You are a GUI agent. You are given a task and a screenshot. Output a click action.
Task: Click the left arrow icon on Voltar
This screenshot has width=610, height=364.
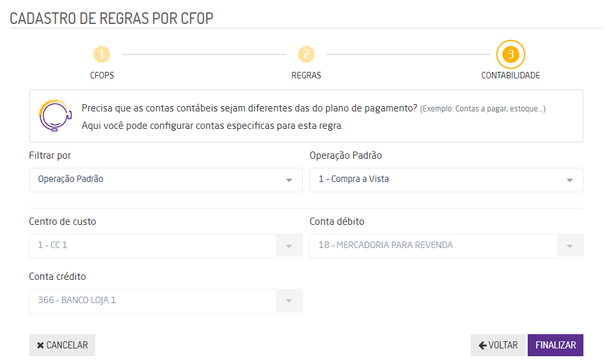click(482, 345)
